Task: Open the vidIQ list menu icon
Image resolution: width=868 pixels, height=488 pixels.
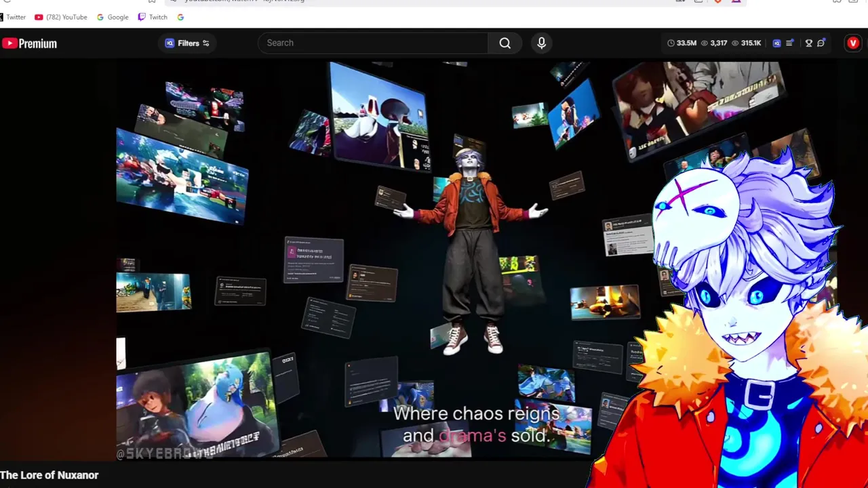Action: (x=790, y=43)
